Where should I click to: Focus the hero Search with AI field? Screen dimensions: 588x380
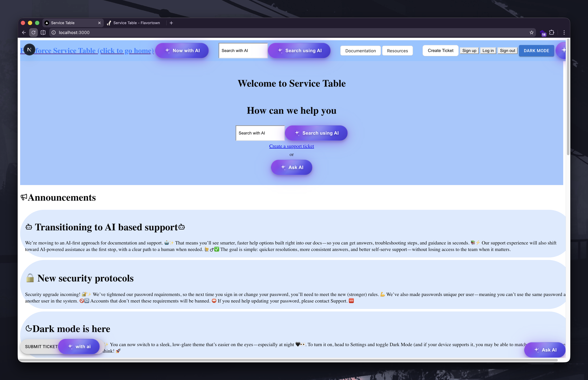click(x=260, y=133)
